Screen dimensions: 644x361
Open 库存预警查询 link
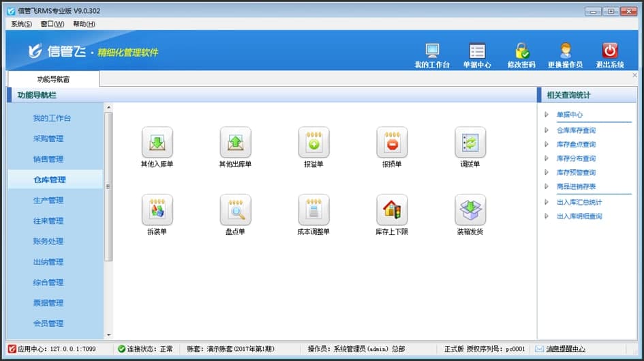pos(576,172)
